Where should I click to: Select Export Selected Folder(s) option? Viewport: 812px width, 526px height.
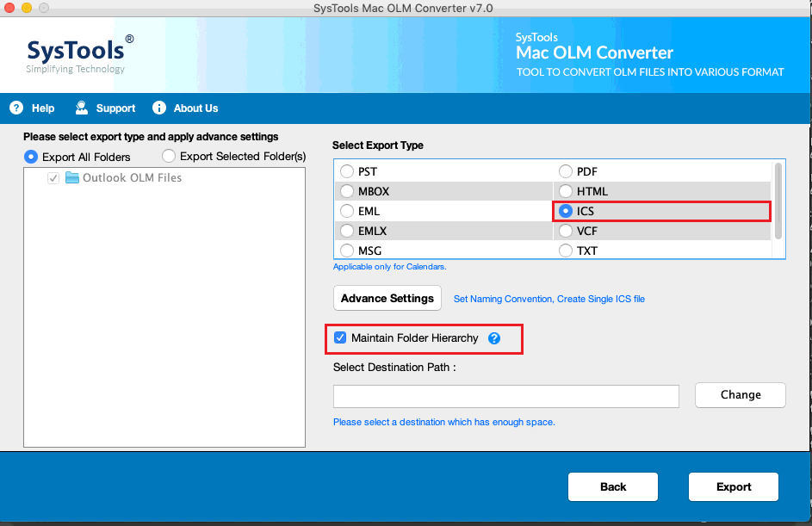click(x=168, y=156)
